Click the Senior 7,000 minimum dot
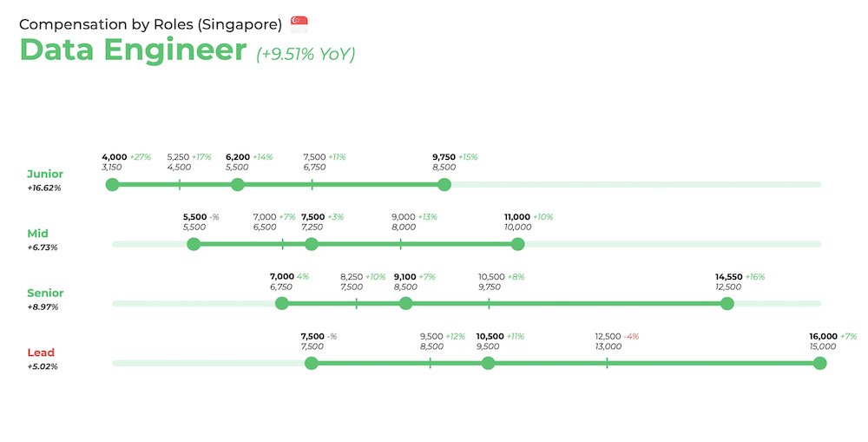The image size is (868, 442). pyautogui.click(x=282, y=304)
